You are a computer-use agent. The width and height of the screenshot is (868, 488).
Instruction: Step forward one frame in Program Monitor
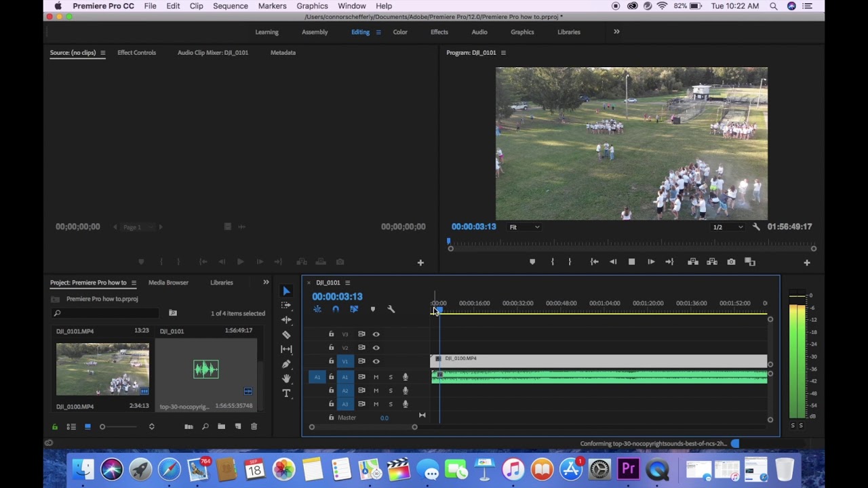[x=651, y=262]
